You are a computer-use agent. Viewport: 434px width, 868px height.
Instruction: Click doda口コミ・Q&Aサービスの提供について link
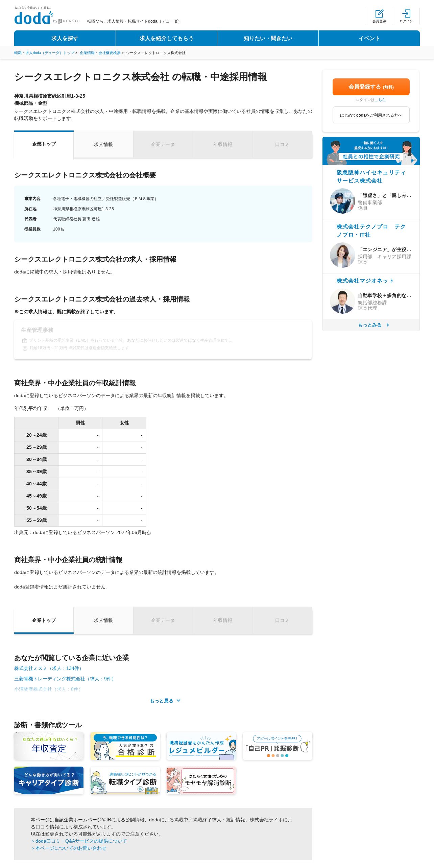pos(79,841)
